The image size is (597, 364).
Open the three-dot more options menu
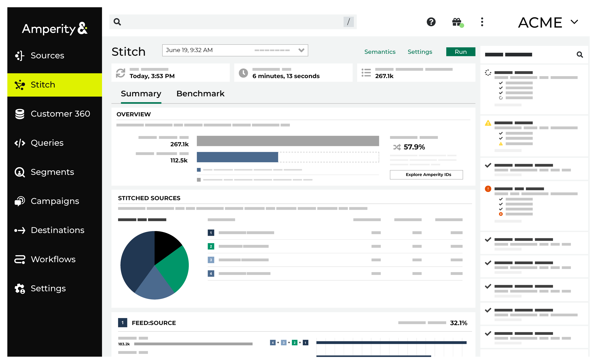[x=482, y=22]
